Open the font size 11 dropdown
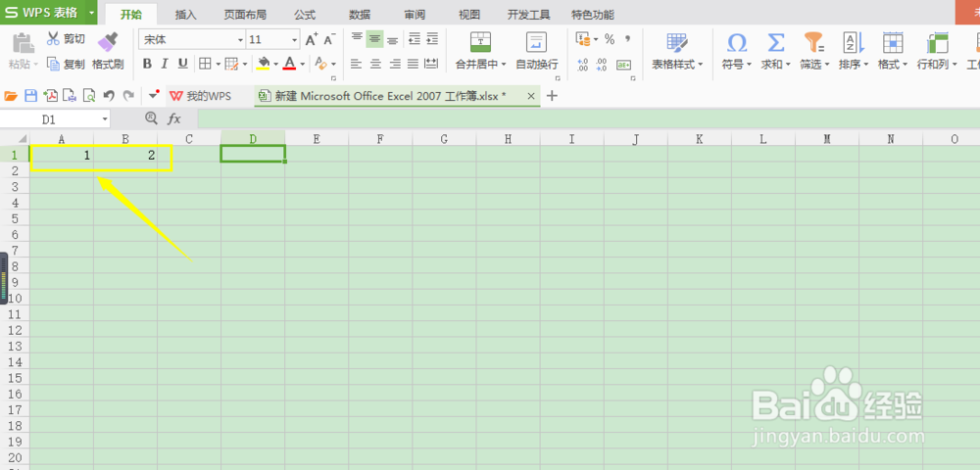Screen dimensions: 980x470 [294, 40]
